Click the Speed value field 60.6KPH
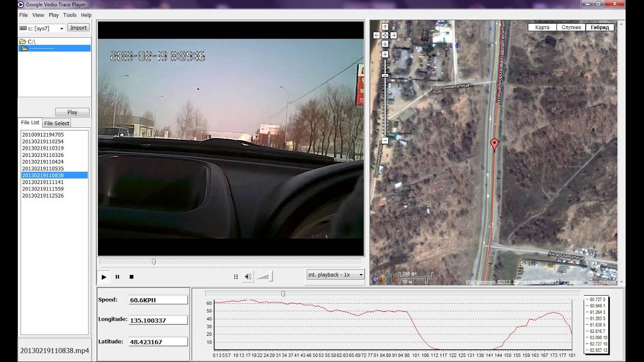Screen dimensions: 644x362 click(158, 300)
